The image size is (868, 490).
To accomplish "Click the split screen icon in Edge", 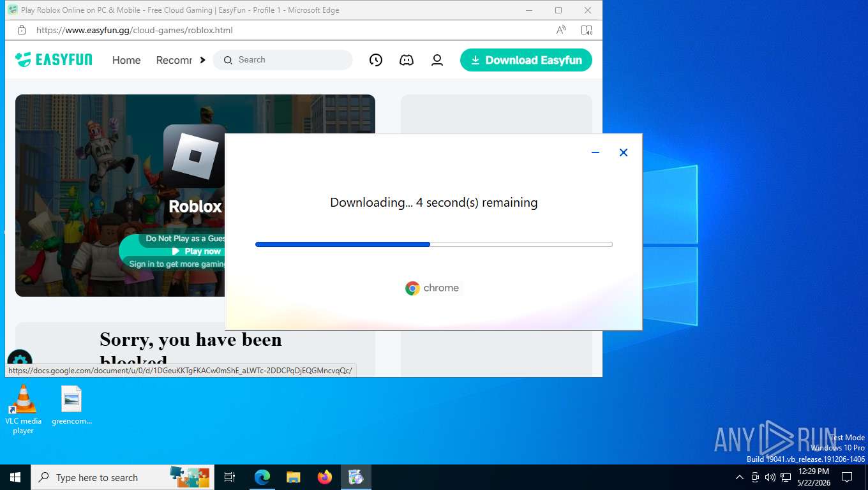I will 587,30.
